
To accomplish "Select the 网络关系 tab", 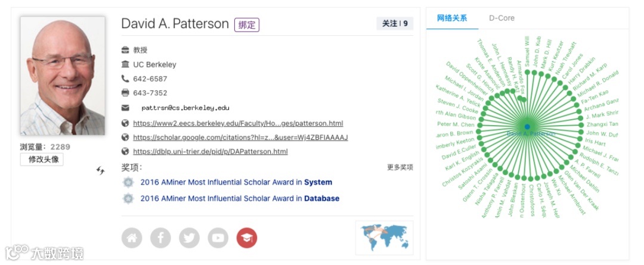I will click(x=452, y=18).
